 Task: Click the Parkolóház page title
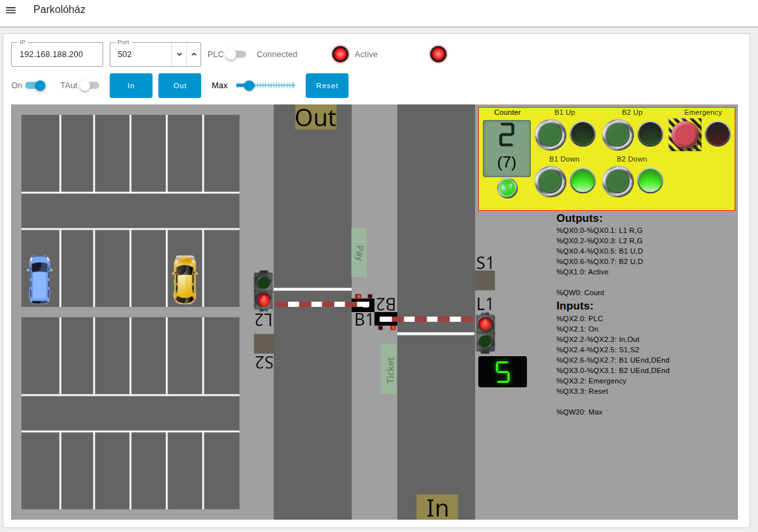60,10
